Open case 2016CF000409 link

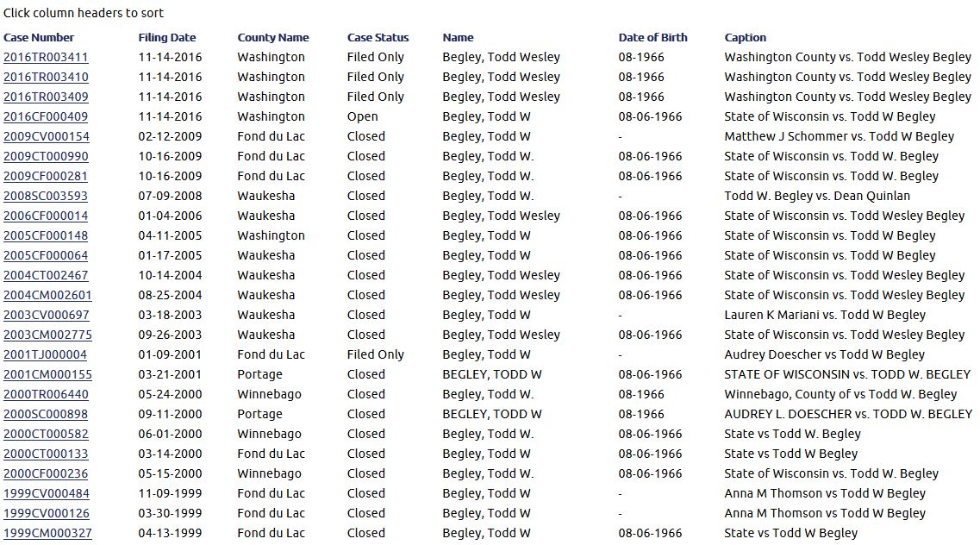coord(46,116)
